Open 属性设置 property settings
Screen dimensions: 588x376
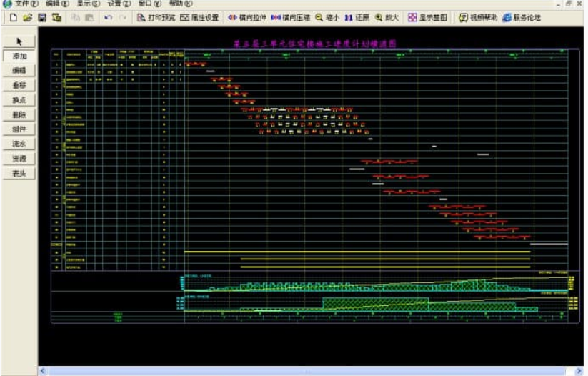(x=199, y=17)
